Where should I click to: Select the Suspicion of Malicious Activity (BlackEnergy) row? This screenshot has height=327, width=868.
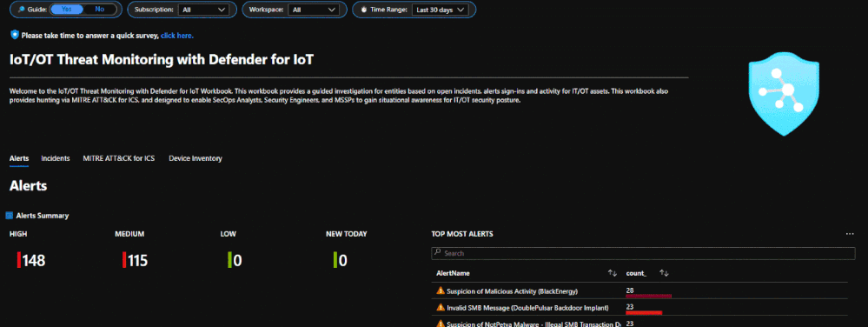click(639, 291)
